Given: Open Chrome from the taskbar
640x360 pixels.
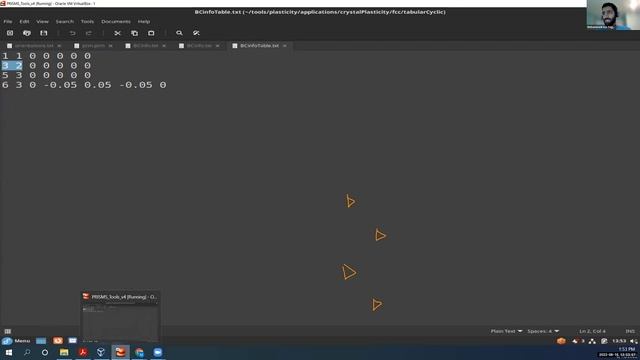Looking at the screenshot, I should click(139, 352).
